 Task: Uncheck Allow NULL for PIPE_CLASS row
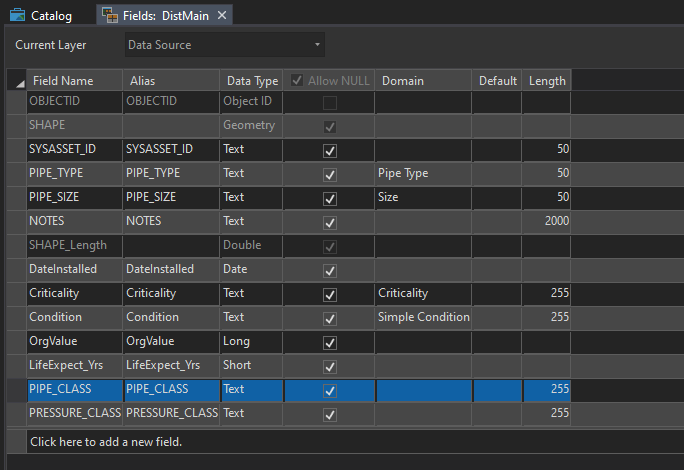coord(330,390)
